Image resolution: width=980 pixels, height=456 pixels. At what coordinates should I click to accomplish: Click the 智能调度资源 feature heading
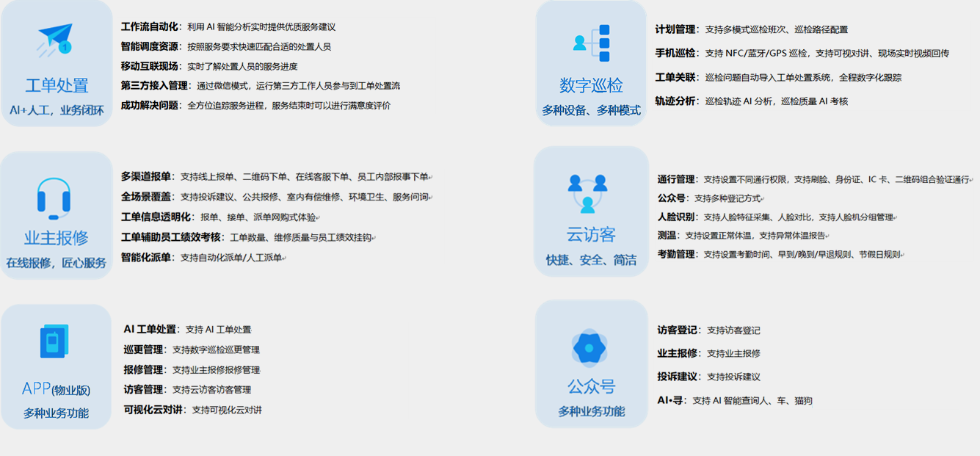tap(150, 46)
